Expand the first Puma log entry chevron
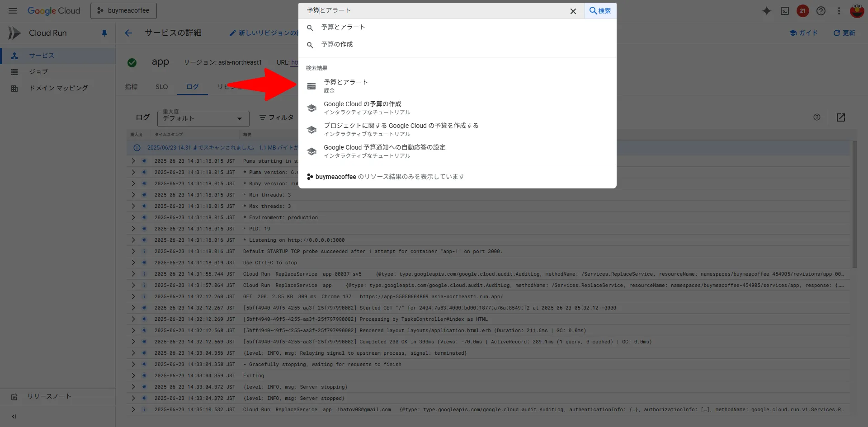Screen dimensions: 868x427 [133, 161]
